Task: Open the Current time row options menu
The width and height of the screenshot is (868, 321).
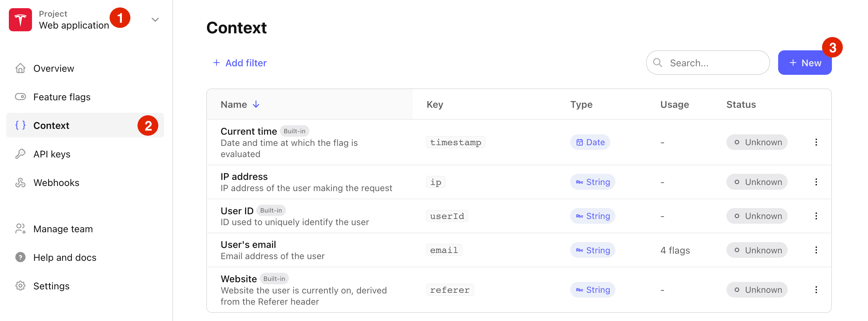Action: click(816, 142)
